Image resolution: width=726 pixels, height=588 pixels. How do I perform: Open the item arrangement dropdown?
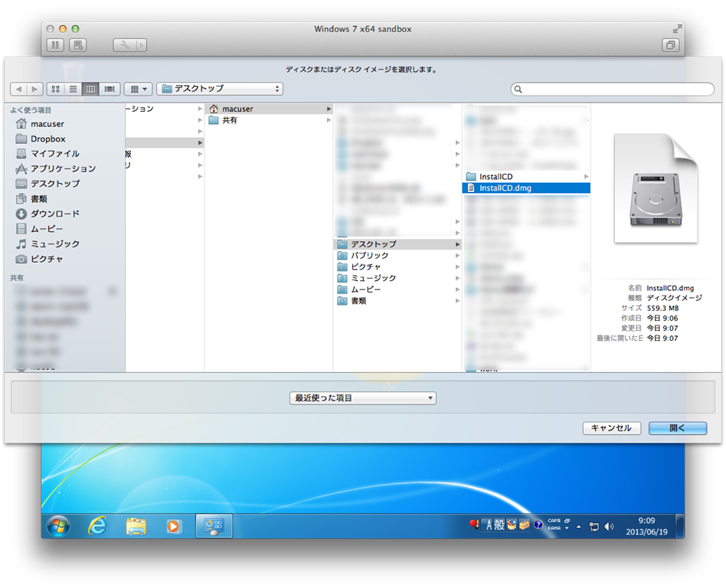[x=139, y=89]
